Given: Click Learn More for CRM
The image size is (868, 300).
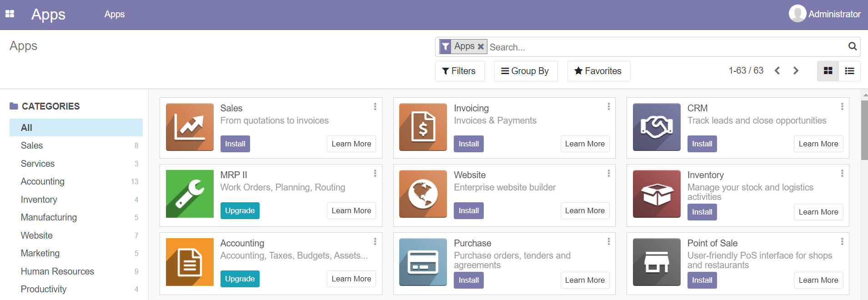Looking at the screenshot, I should 818,144.
